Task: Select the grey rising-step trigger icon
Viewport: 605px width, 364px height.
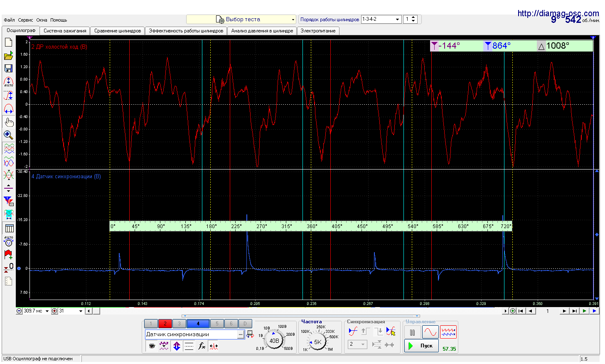Action: tap(365, 332)
